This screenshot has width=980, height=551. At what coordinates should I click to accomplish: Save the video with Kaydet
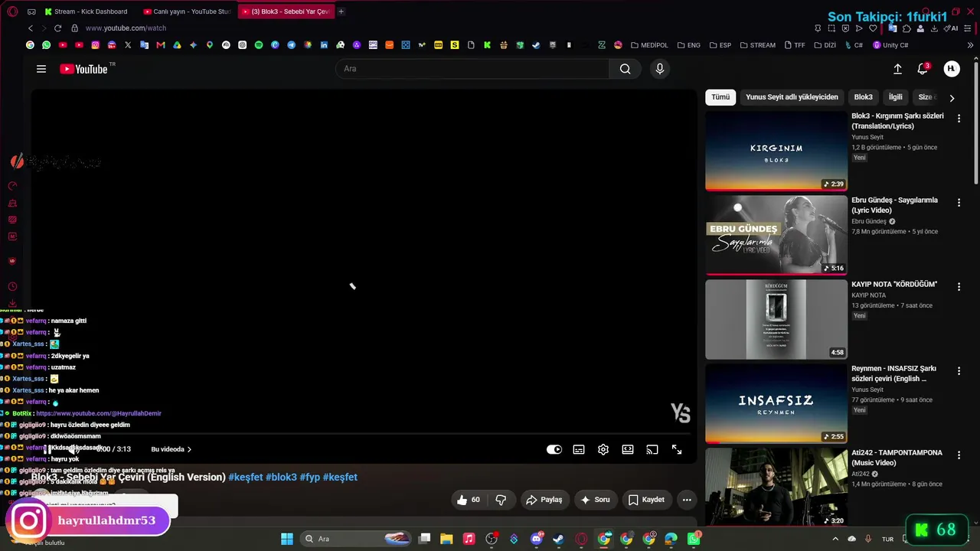pyautogui.click(x=646, y=500)
